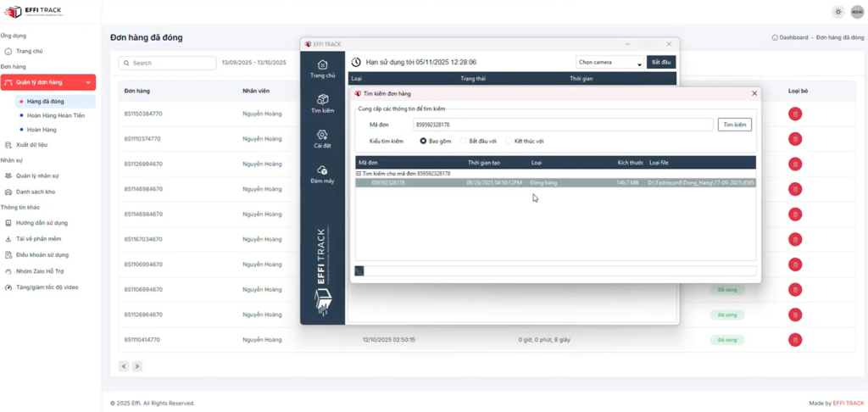Open Tìm kiếm box icon in dark sidebar

[322, 100]
